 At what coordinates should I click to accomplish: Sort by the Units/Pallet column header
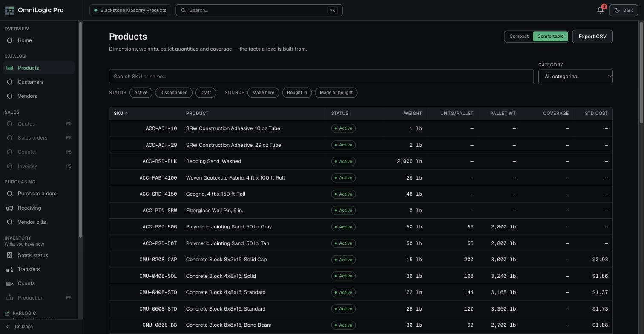(457, 114)
